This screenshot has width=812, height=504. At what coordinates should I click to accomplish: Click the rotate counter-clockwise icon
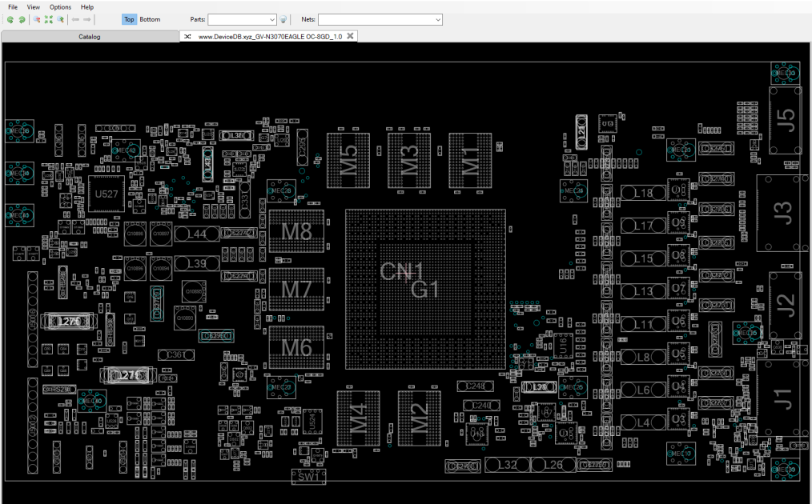pyautogui.click(x=10, y=20)
